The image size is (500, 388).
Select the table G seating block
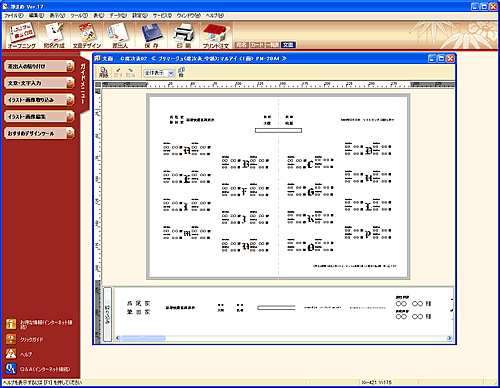coord(310,190)
